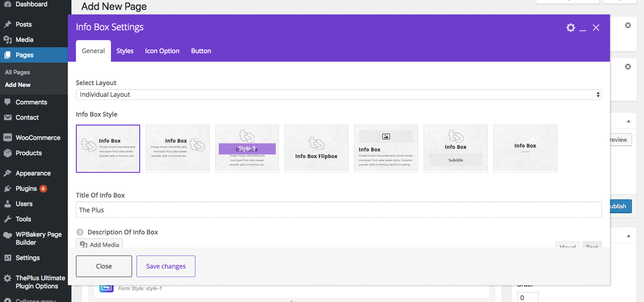Screen dimensions: 644x302
Task: Click the help icon beside Description Of Info Box
Action: click(x=80, y=232)
